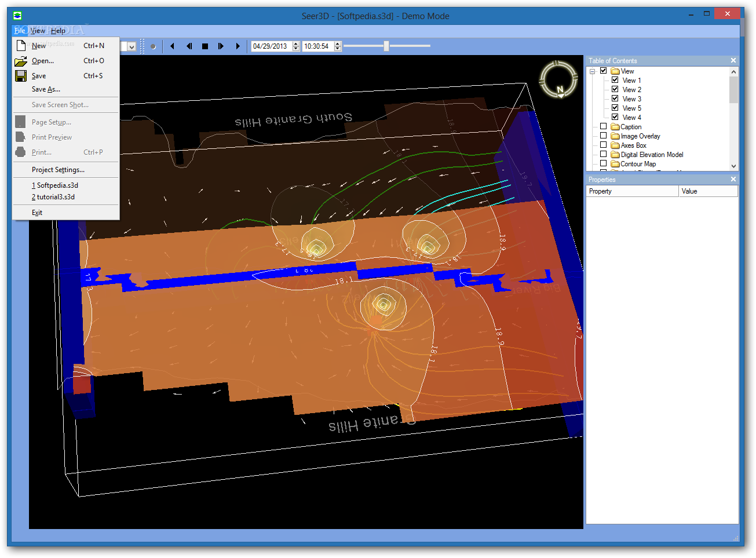Select the View 4 tree item label
The width and height of the screenshot is (756, 558).
pyautogui.click(x=632, y=118)
